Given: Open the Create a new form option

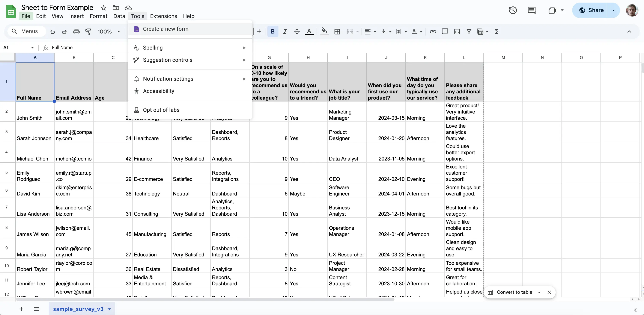Looking at the screenshot, I should tap(166, 29).
